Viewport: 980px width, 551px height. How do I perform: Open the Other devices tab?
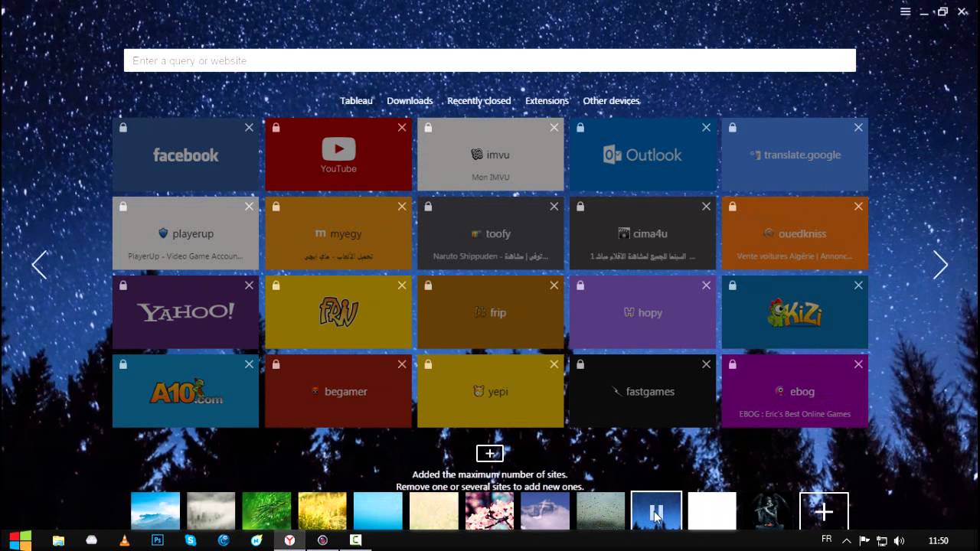[x=611, y=101]
